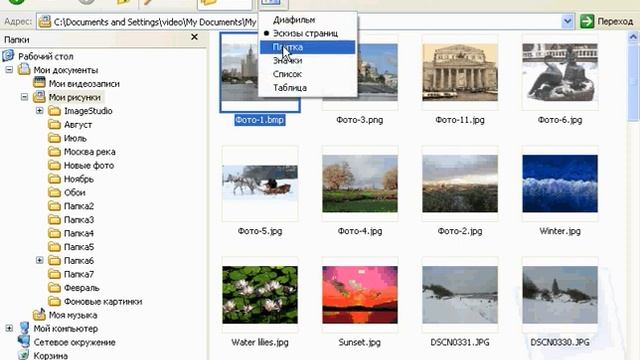The height and width of the screenshot is (360, 640).
Task: Select the Фото-5.jpg sleigh thumbnail
Action: coord(260,183)
